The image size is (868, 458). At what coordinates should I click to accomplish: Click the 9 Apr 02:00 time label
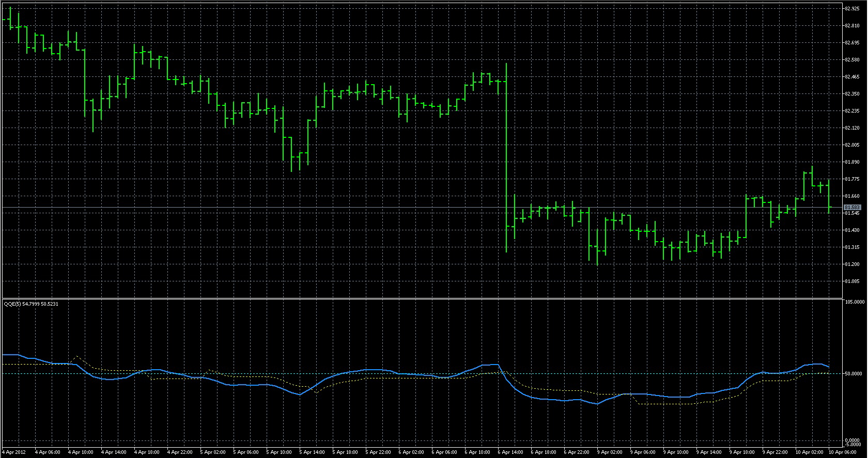point(610,452)
